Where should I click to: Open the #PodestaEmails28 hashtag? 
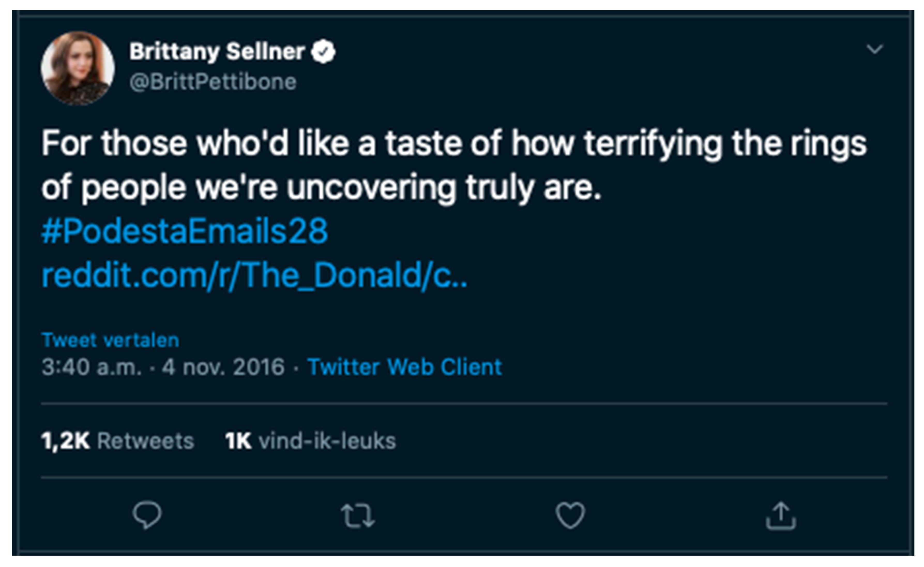[x=185, y=231]
